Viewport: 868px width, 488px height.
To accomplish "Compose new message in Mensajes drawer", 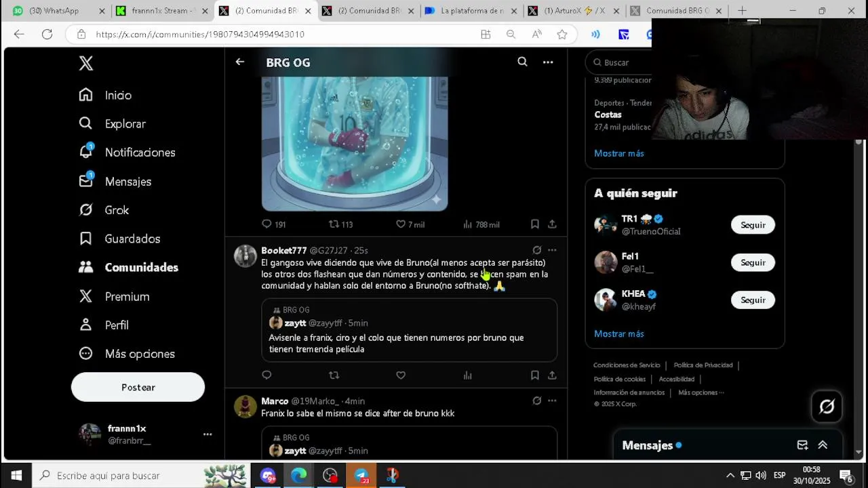I will pos(802,445).
